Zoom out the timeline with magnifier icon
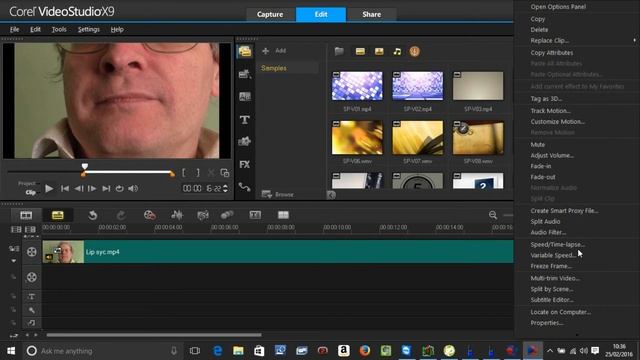Screen dimensions: 640x360 [493, 215]
